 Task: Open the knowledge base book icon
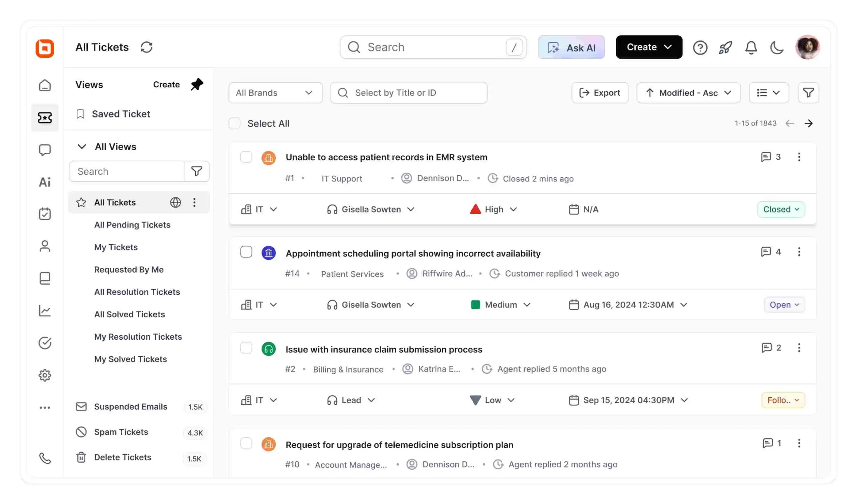(x=45, y=278)
